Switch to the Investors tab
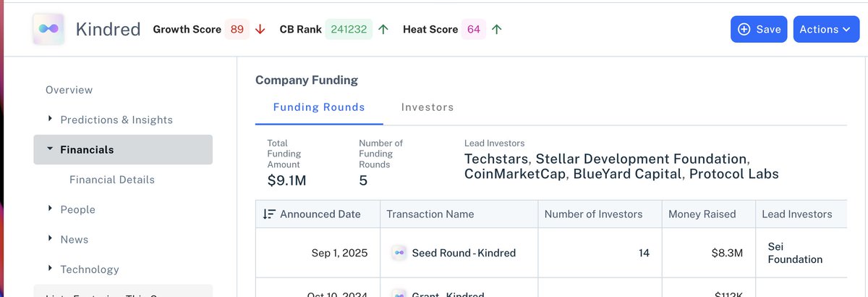Screen dimensions: 868x297 pos(427,107)
